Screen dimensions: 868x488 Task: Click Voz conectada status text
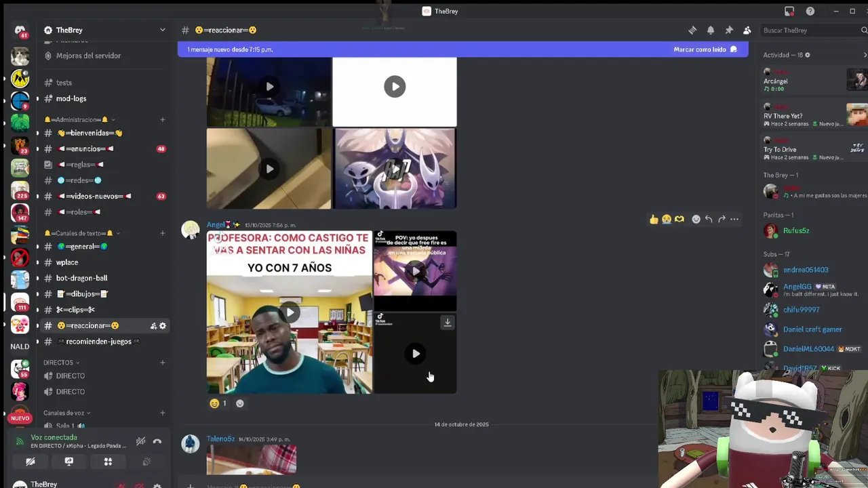[x=54, y=437]
